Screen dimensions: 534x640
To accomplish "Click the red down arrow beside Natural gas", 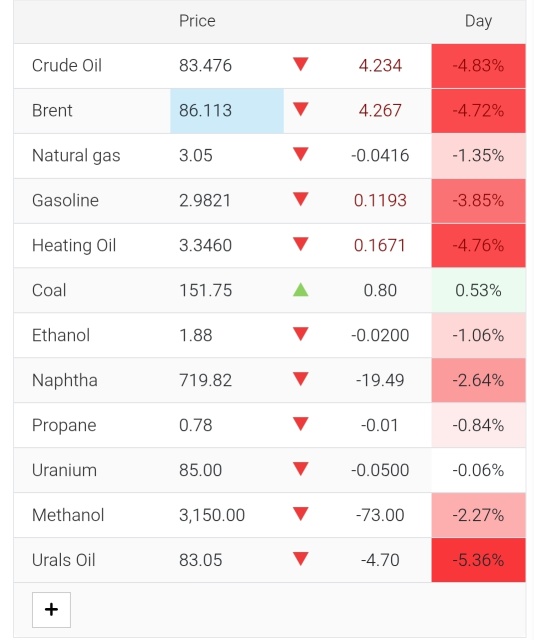I will click(300, 154).
